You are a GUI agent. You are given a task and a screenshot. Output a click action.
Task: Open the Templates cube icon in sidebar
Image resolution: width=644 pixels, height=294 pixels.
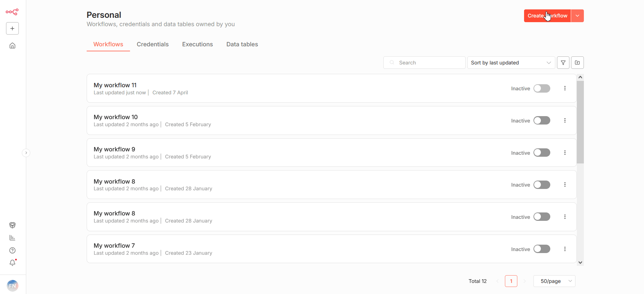pos(12,225)
